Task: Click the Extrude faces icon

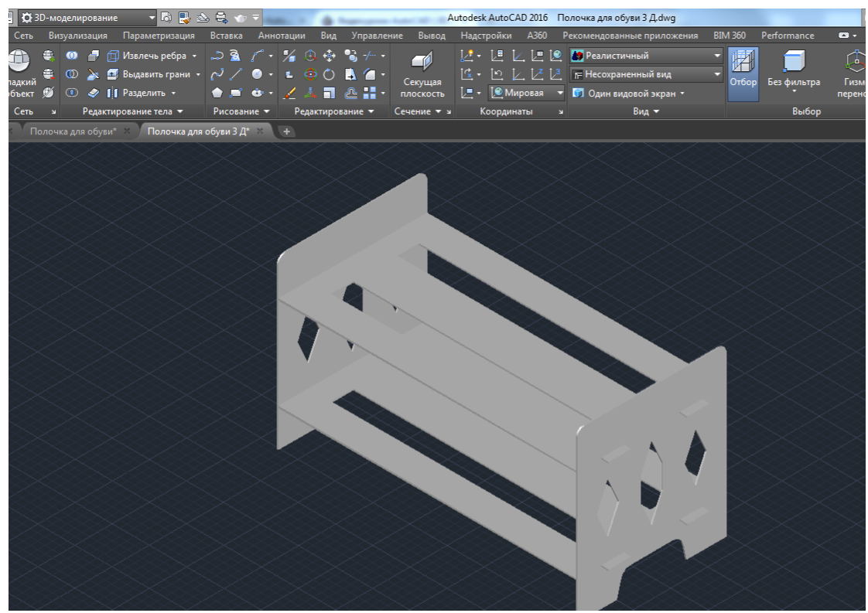Action: click(113, 74)
